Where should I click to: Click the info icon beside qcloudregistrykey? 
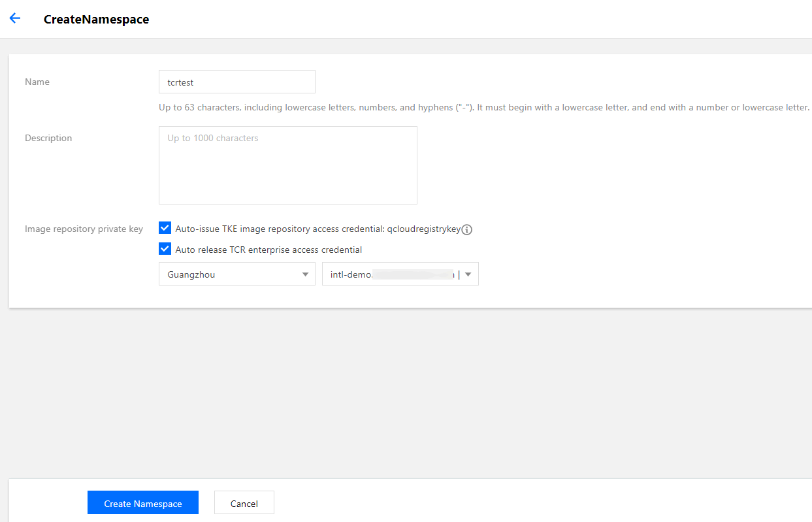click(467, 229)
